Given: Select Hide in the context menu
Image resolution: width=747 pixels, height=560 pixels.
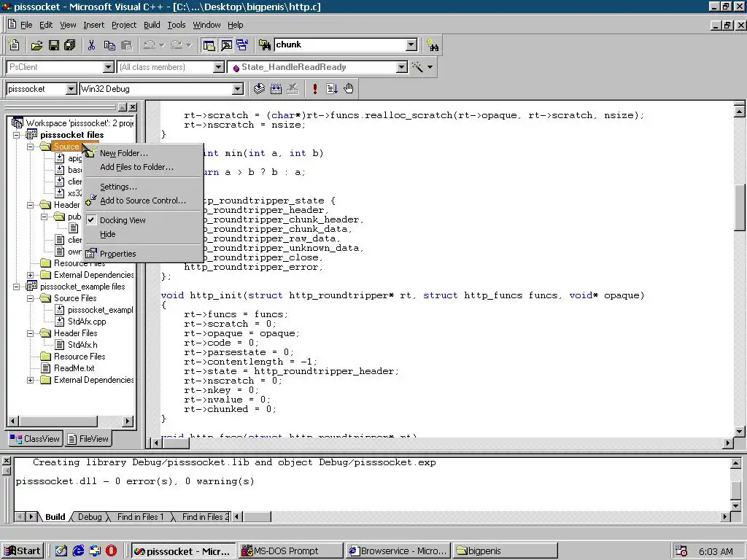Looking at the screenshot, I should [144, 234].
